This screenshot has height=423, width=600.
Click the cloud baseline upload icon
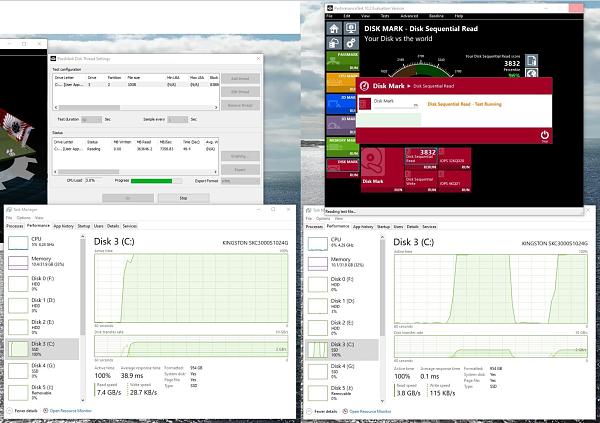(334, 43)
